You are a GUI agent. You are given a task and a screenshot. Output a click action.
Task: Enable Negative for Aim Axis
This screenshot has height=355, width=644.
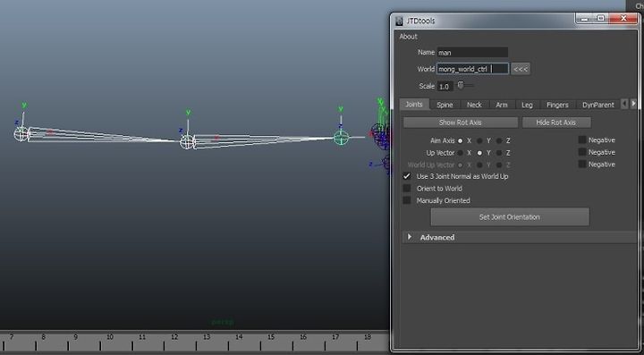[x=582, y=140]
